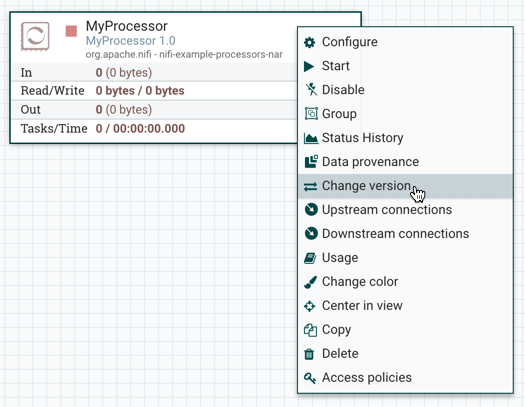Select Start in the context menu
The width and height of the screenshot is (525, 407).
(x=405, y=66)
